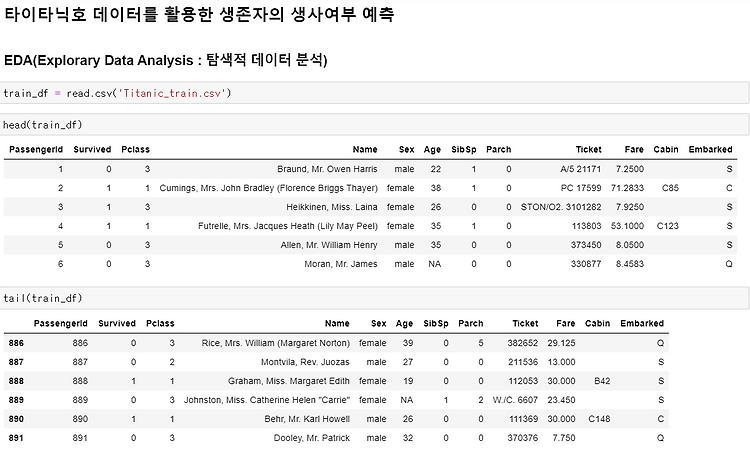Screen dimensions: 750x453
Task: Click the name Allen, Mr. William Henry
Action: pyautogui.click(x=329, y=245)
